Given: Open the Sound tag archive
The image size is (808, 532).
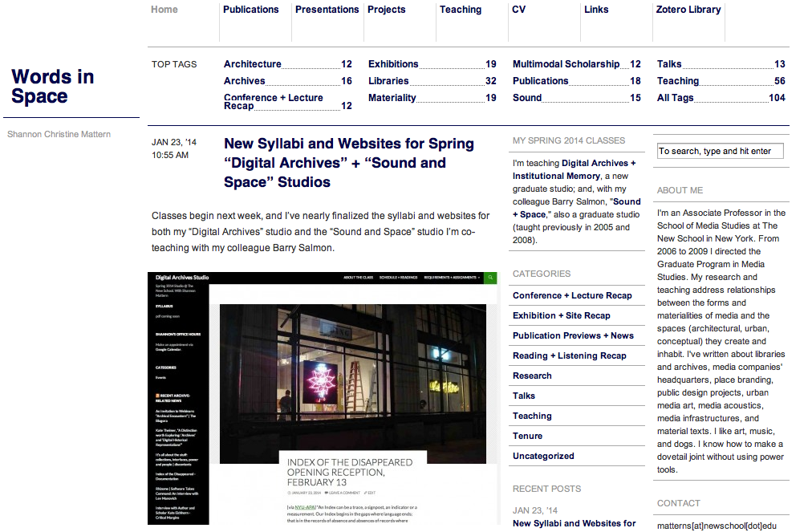Looking at the screenshot, I should [527, 98].
